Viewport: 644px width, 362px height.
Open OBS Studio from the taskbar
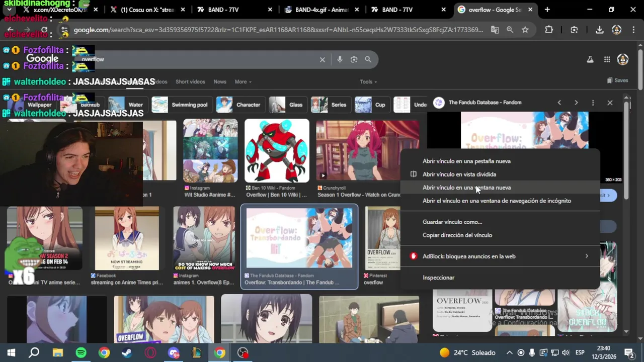[243, 352]
